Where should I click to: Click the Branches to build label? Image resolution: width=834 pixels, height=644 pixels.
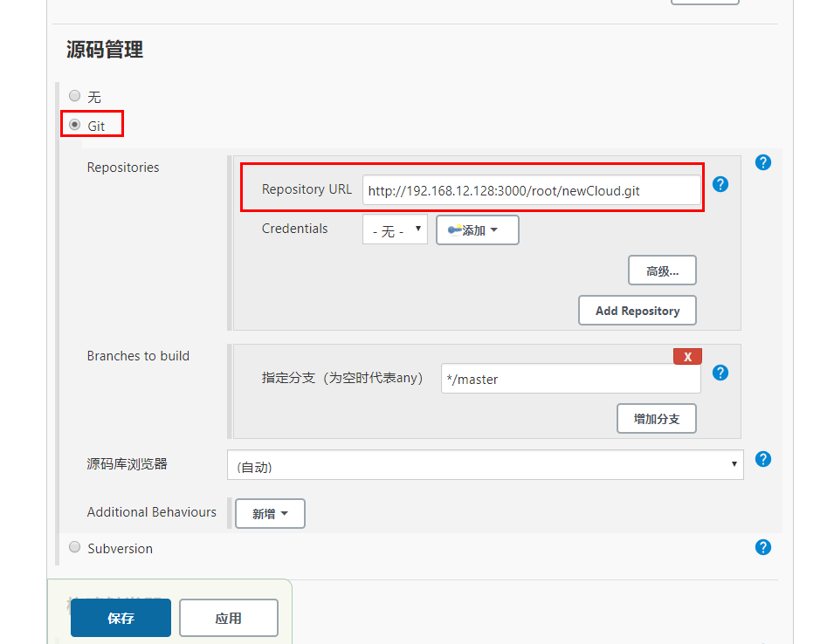coord(138,356)
